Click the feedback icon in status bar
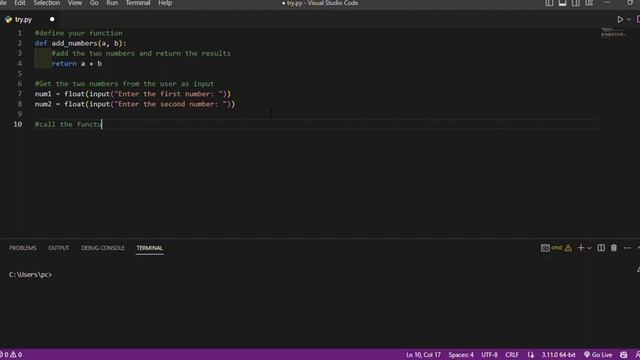The image size is (640, 360). 623,355
